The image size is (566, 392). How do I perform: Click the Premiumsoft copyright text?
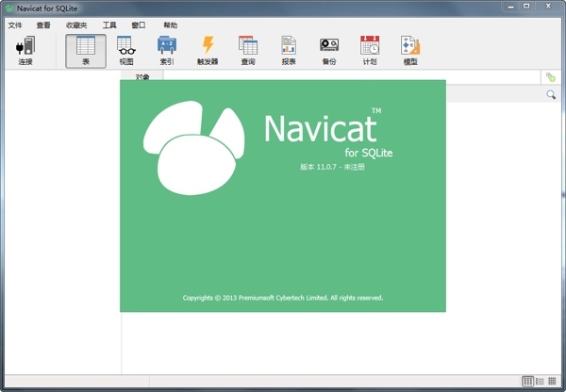pyautogui.click(x=283, y=298)
